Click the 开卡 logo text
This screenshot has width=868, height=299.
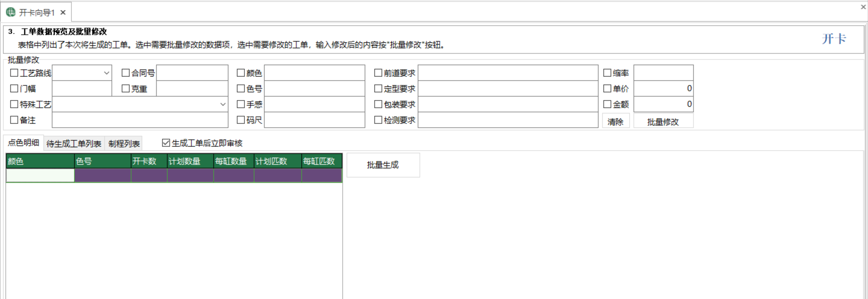(834, 39)
